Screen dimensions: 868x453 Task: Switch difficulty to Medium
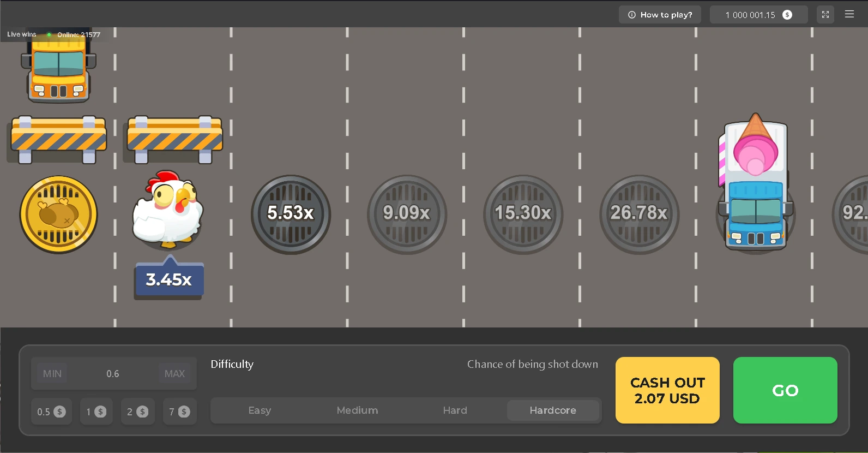click(x=357, y=410)
